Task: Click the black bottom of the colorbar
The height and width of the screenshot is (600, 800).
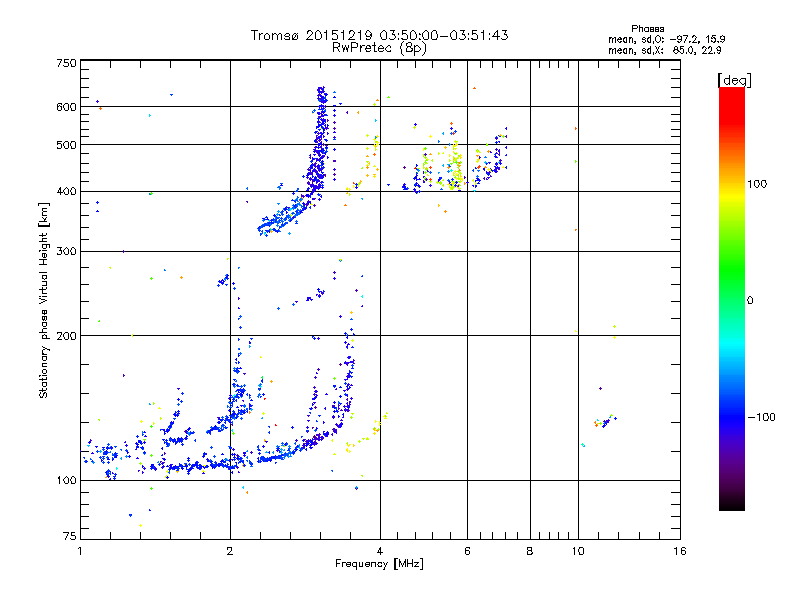Action: [732, 503]
